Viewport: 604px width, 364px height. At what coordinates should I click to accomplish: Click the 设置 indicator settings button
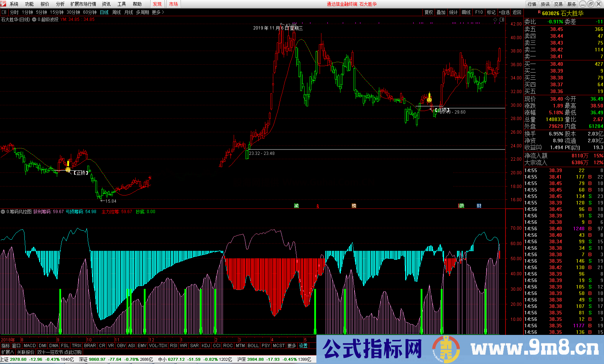pyautogui.click(x=303, y=346)
